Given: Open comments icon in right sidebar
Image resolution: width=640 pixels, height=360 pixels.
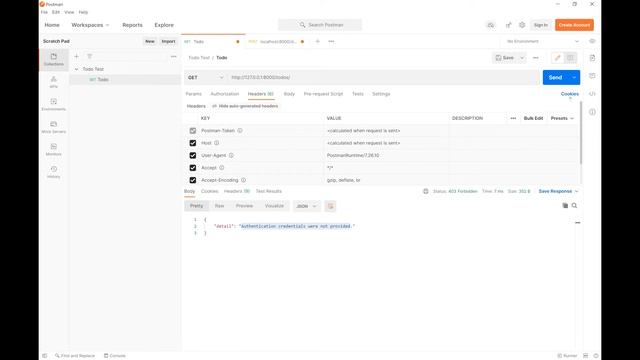Looking at the screenshot, I should 592,76.
